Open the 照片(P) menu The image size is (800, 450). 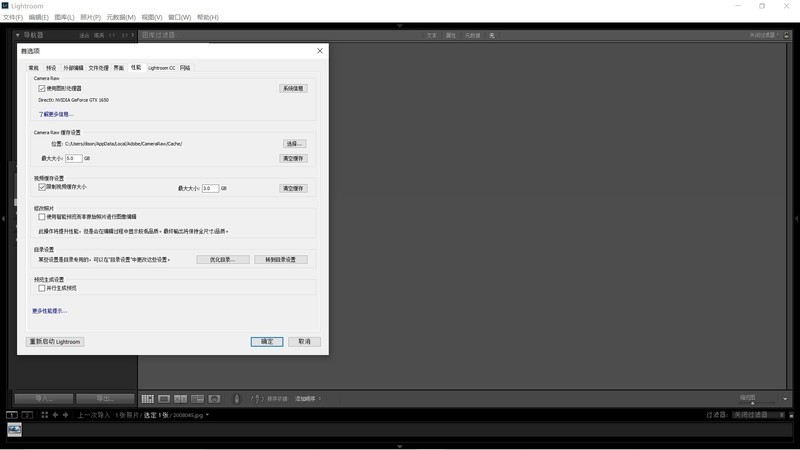90,17
